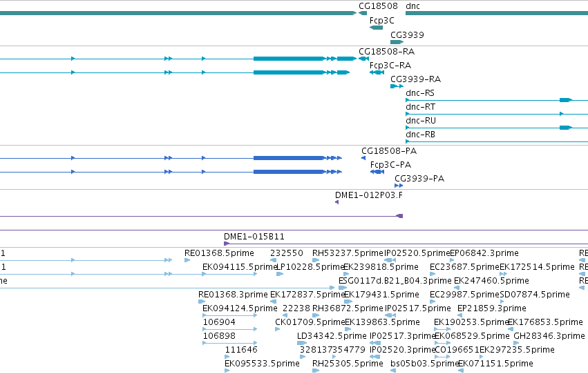Select EST EK179431.5prime label
The width and height of the screenshot is (588, 374).
coord(381,295)
